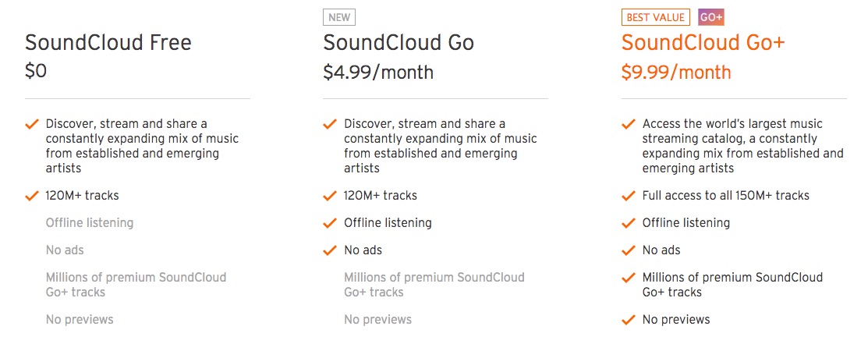This screenshot has height=344, width=868.
Task: Click greyed-out No previews in Go plan
Action: tap(378, 319)
